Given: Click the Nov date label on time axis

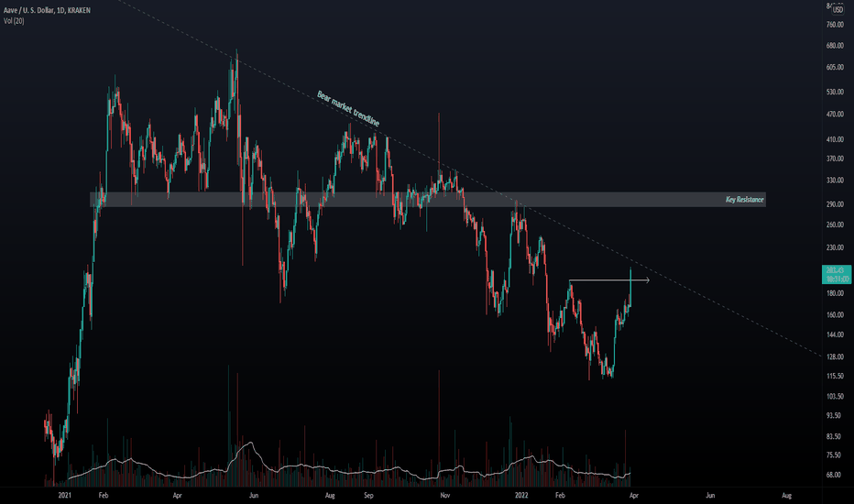Looking at the screenshot, I should [445, 495].
